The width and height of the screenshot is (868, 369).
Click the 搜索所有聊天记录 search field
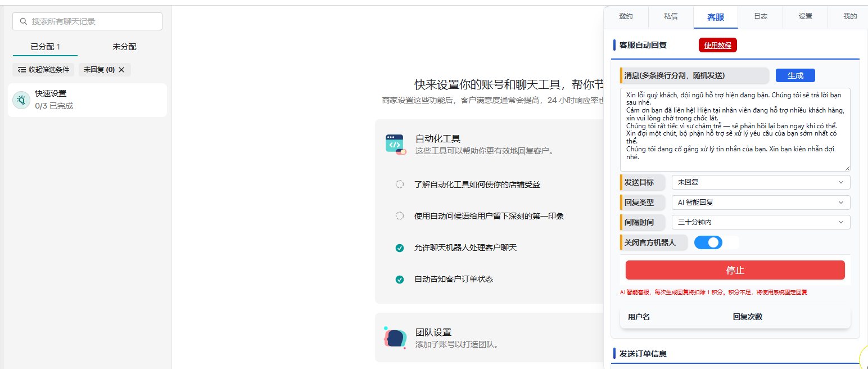(x=93, y=21)
